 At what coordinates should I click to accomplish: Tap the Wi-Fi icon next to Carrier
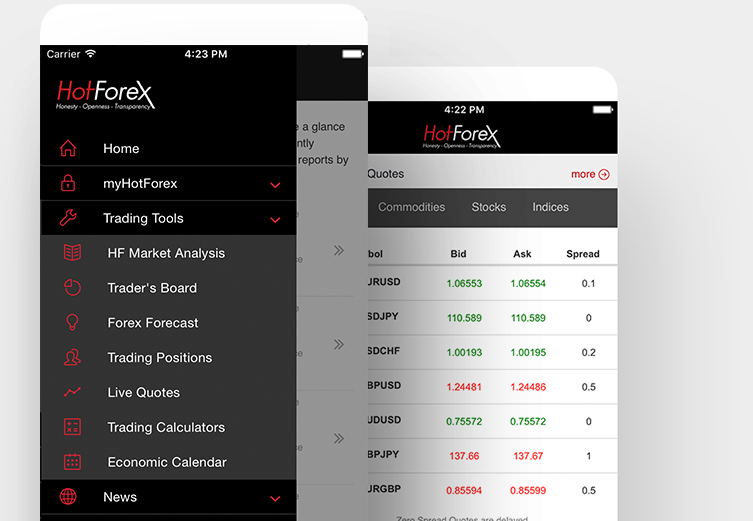[90, 54]
